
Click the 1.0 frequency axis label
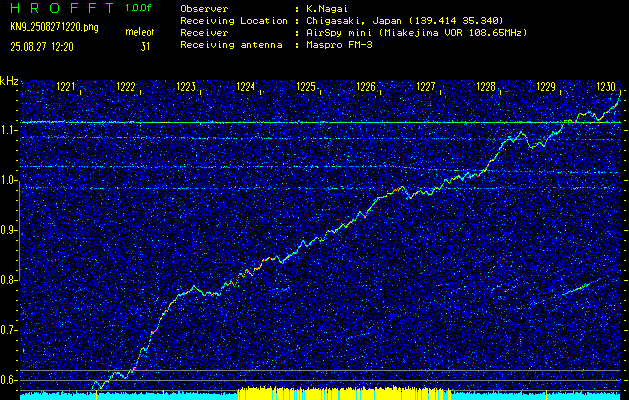click(8, 180)
